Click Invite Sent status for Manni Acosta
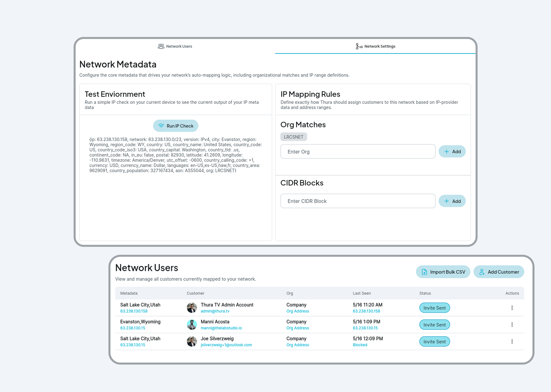The height and width of the screenshot is (392, 551). point(434,325)
